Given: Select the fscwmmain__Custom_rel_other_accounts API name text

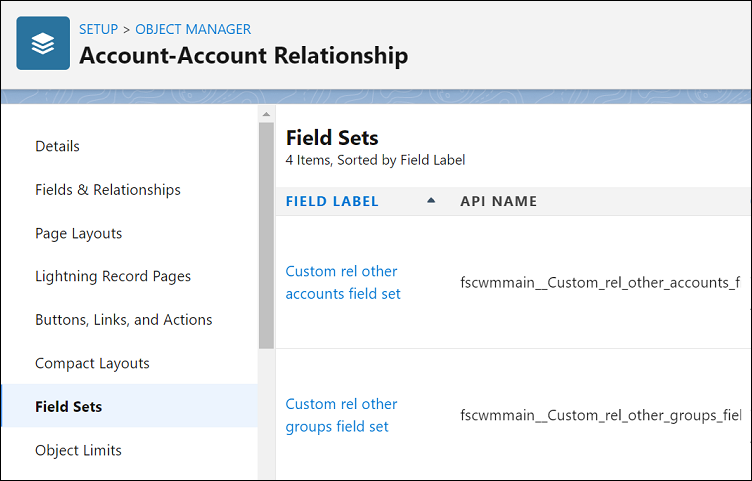Looking at the screenshot, I should (x=600, y=282).
